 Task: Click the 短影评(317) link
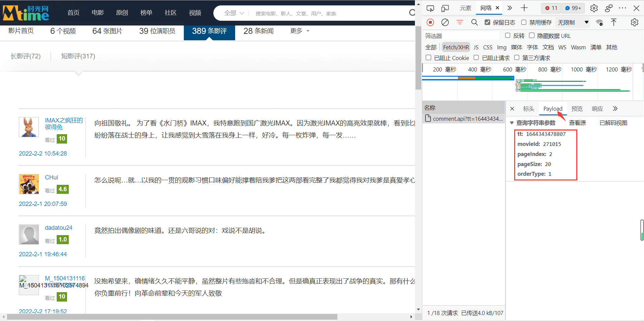point(78,56)
